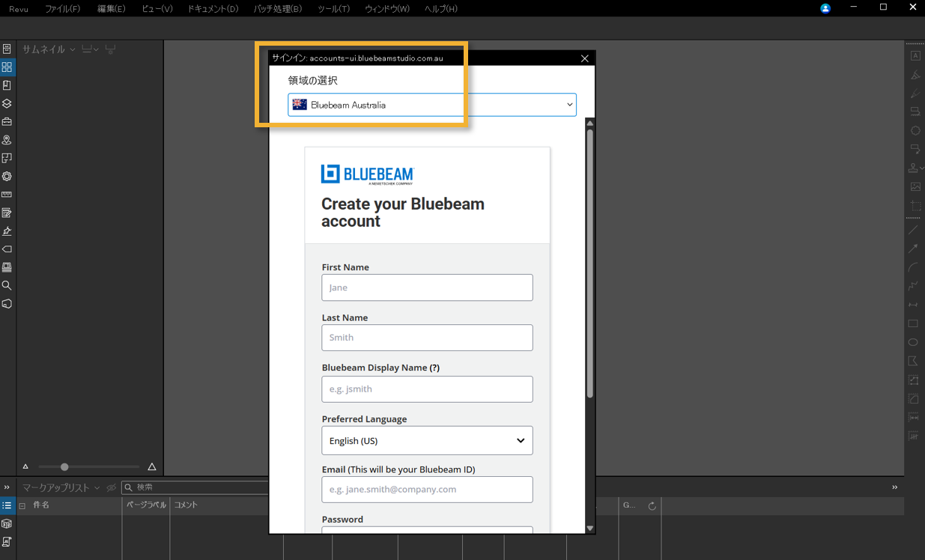Image resolution: width=925 pixels, height=560 pixels.
Task: Open the 3D Model Tree panel icon
Action: [x=7, y=304]
